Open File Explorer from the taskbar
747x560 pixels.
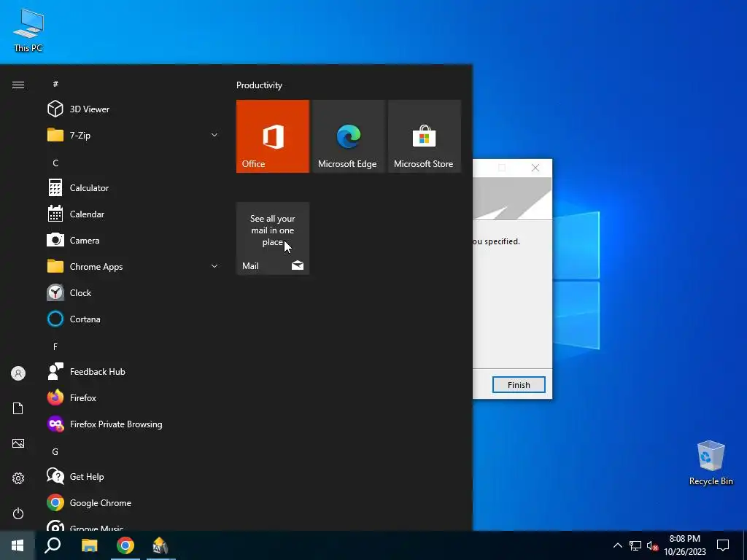[89, 545]
